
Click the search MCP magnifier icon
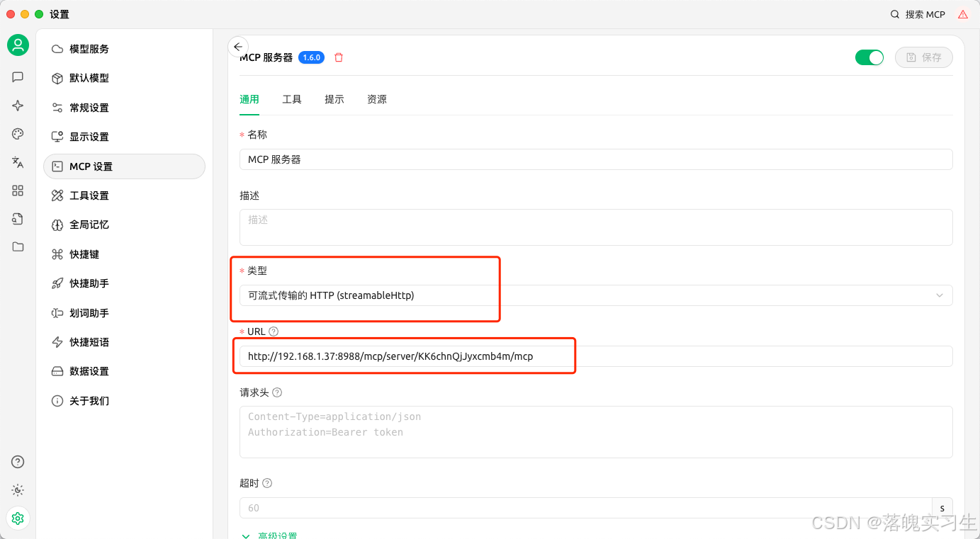click(895, 14)
